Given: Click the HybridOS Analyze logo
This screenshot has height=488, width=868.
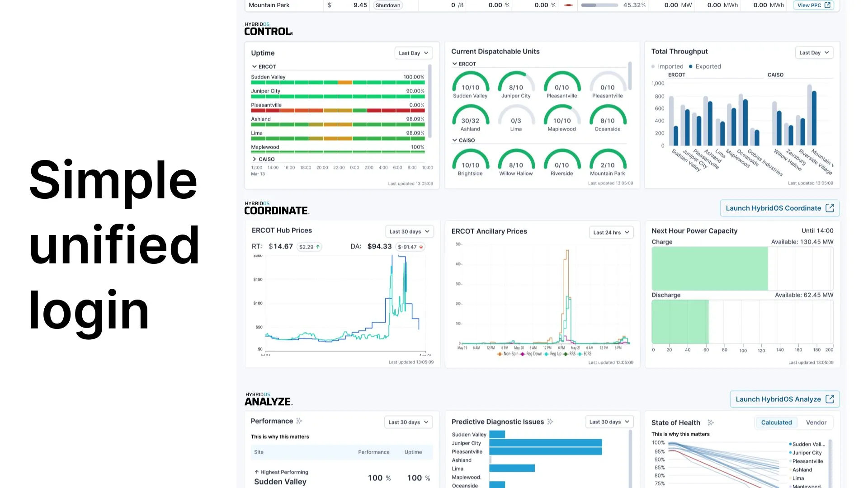Looking at the screenshot, I should point(269,399).
